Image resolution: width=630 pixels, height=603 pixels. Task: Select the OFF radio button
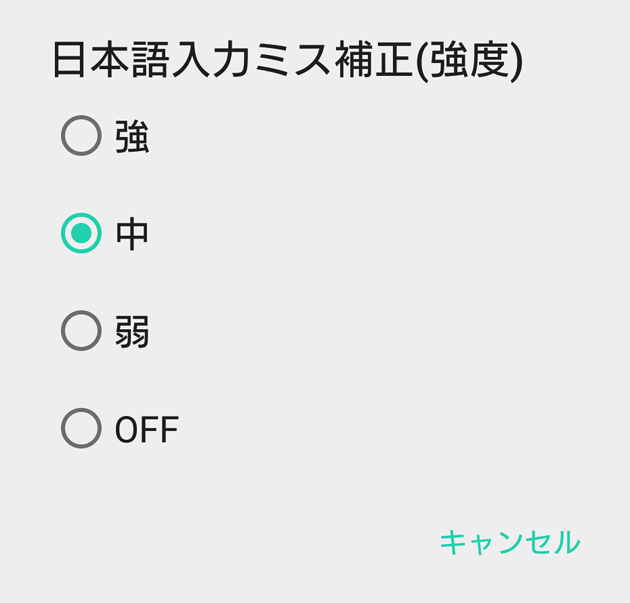81,429
